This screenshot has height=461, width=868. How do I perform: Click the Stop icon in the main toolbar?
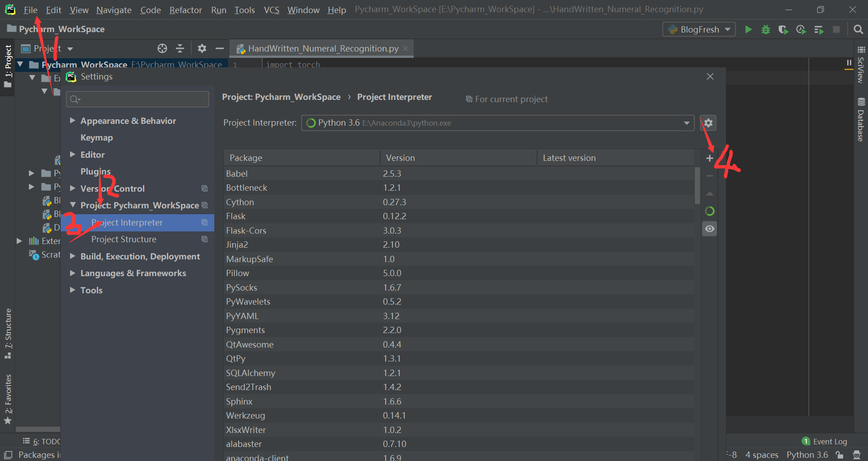pos(836,29)
